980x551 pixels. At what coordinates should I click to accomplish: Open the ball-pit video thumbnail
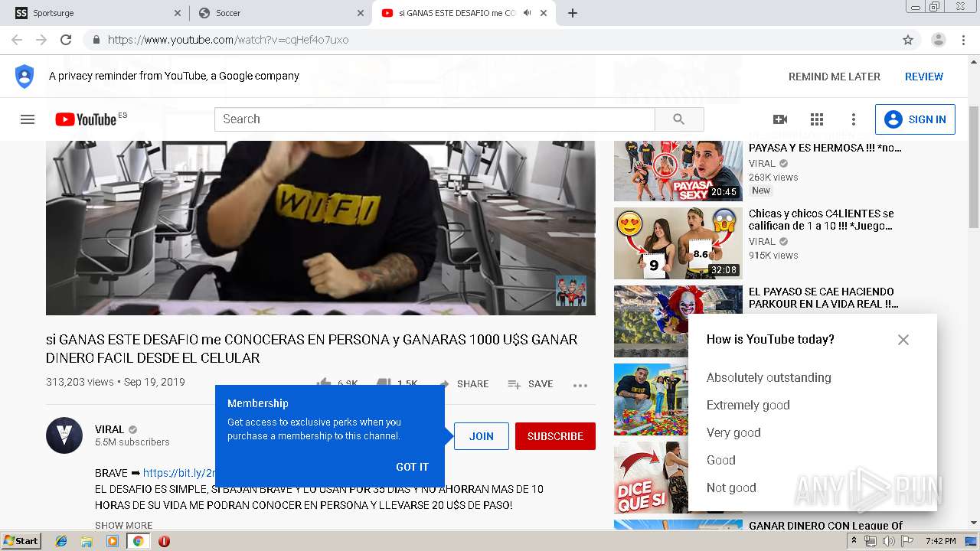click(651, 399)
